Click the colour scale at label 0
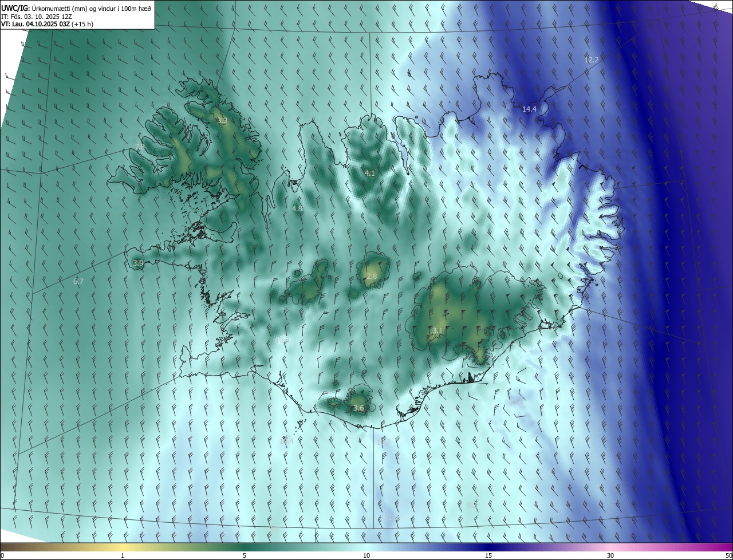 (2, 555)
